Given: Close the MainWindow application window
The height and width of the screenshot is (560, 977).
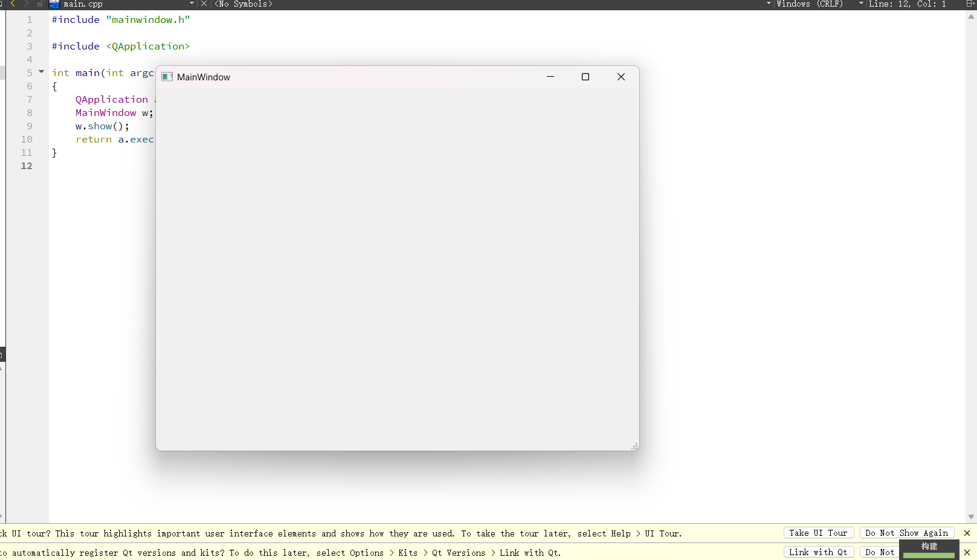Looking at the screenshot, I should coord(621,77).
